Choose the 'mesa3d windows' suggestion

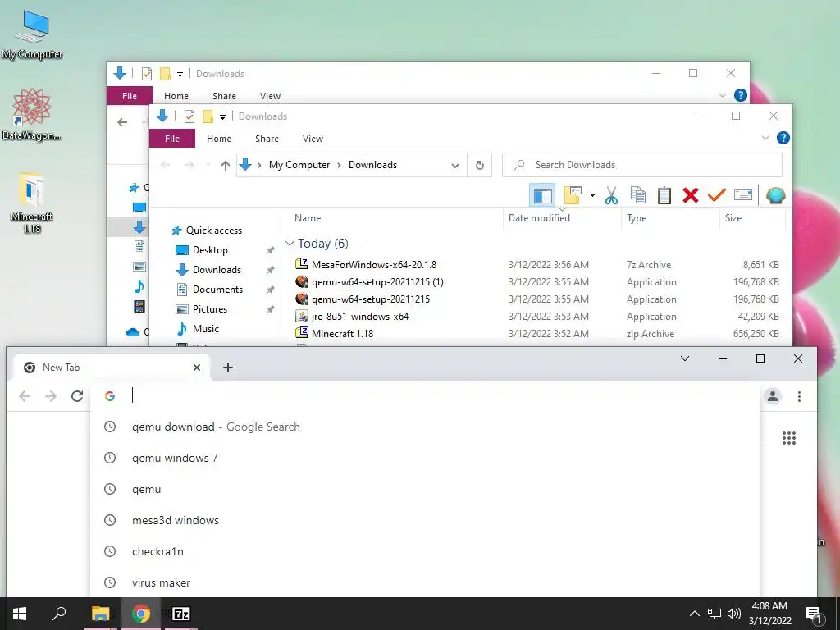coord(426,520)
